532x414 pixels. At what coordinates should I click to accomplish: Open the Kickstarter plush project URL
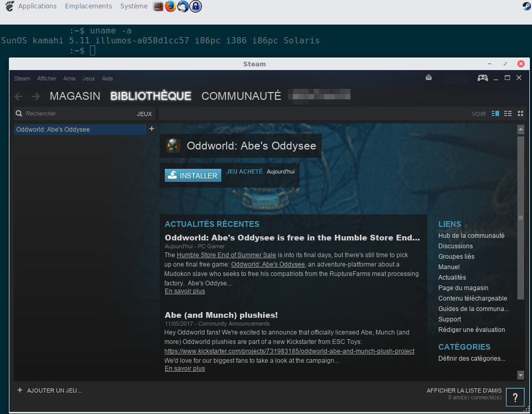click(289, 351)
